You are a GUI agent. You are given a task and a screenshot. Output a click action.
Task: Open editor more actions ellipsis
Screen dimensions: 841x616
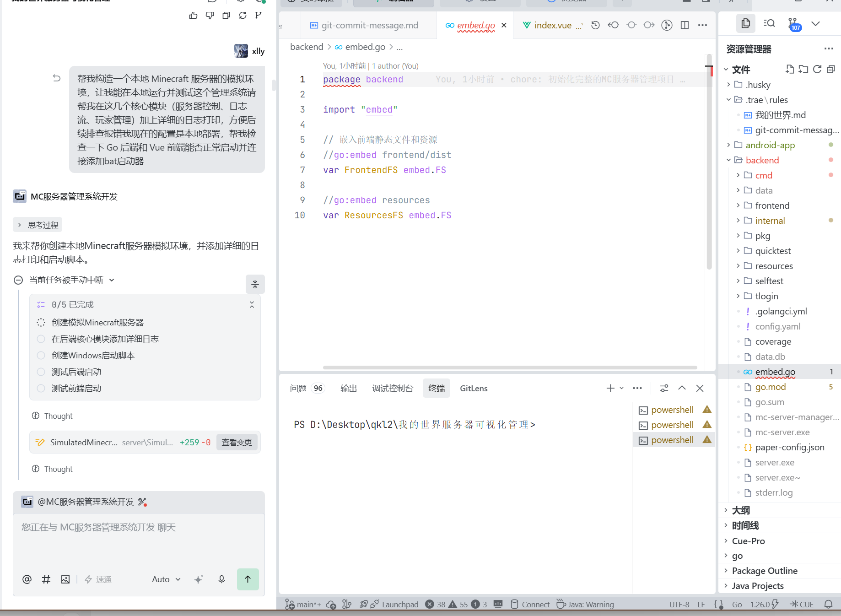pyautogui.click(x=703, y=25)
